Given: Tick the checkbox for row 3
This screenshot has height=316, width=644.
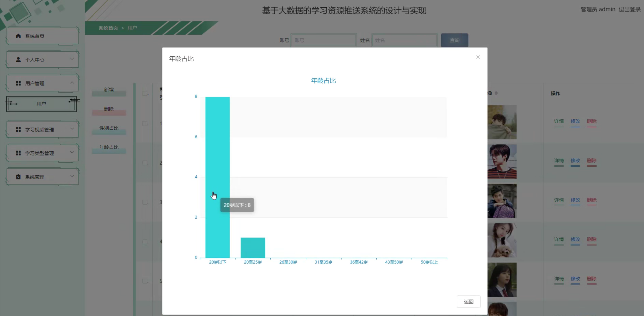Looking at the screenshot, I should pyautogui.click(x=145, y=202).
